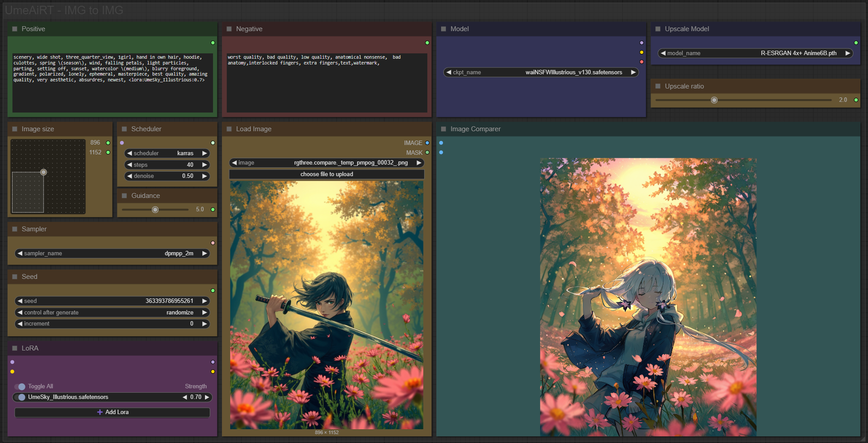Click the square icon beside the Seed title

point(15,277)
